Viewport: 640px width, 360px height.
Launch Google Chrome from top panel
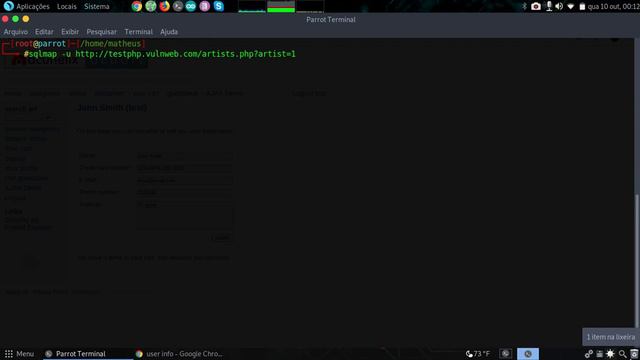[137, 6]
